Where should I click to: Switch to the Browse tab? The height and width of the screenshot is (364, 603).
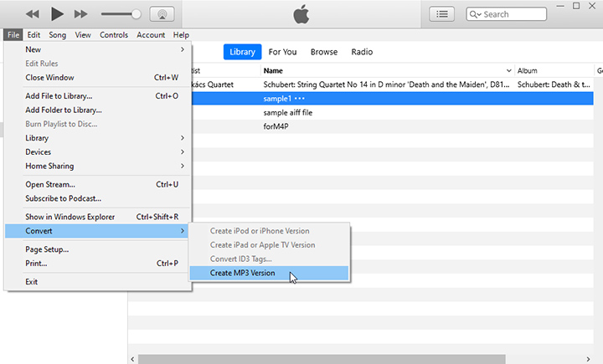(324, 52)
